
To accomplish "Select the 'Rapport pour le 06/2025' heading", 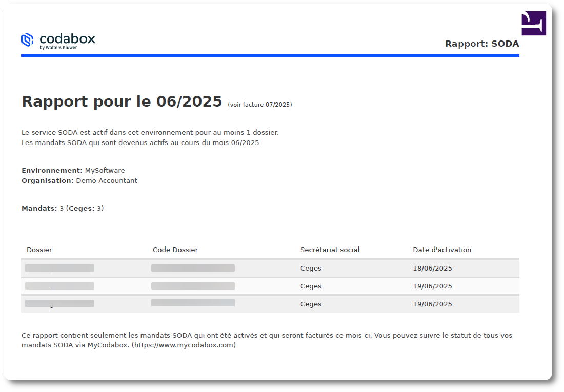I will [x=120, y=101].
